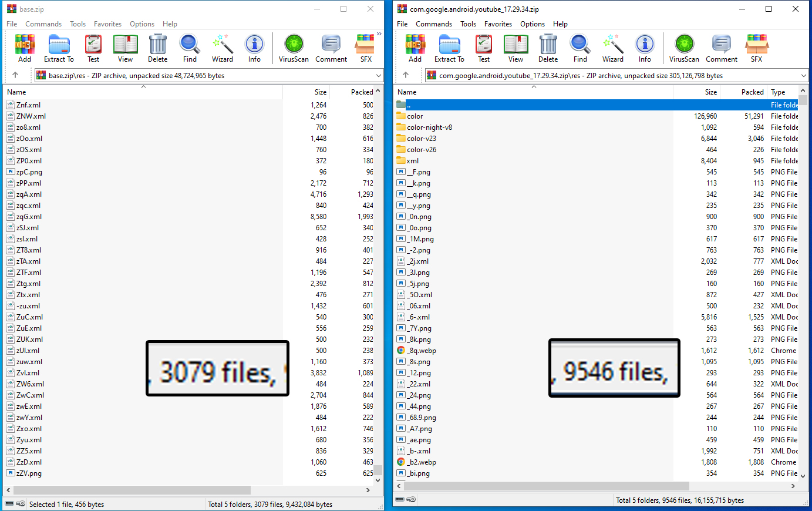The height and width of the screenshot is (511, 812).
Task: Click VirusScan icon in youtube zip window
Action: [684, 48]
